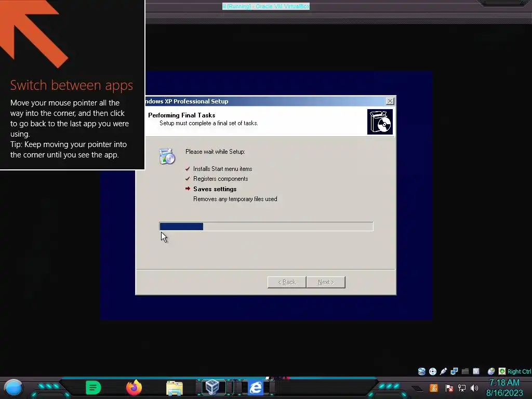
Task: Click the Java update tray icon
Action: pyautogui.click(x=433, y=388)
